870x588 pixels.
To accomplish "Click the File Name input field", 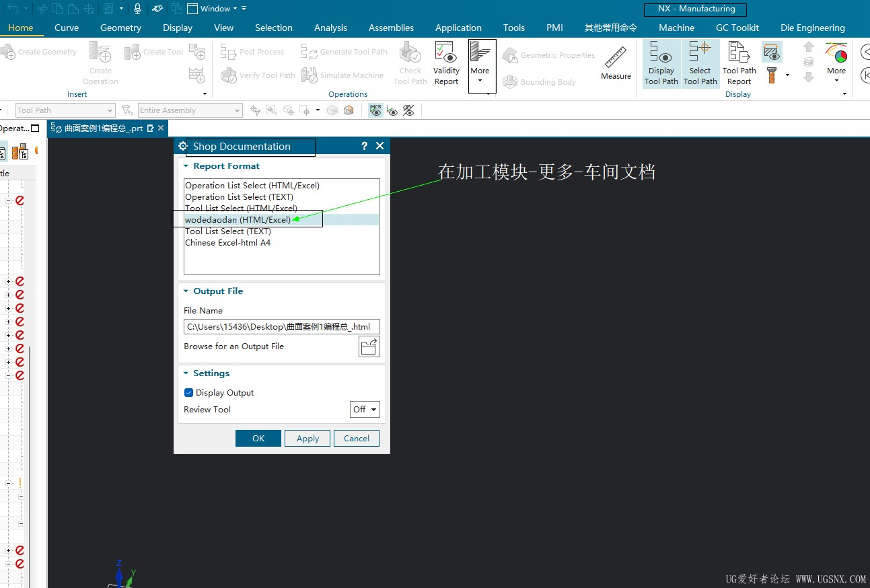I will click(281, 327).
